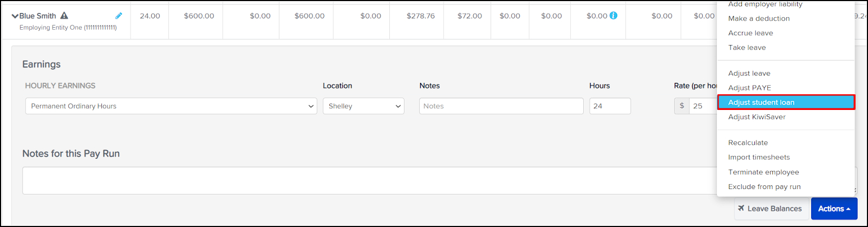Viewport: 868px width, 227px height.
Task: Click the pencil edit icon beside Blue Smith
Action: [119, 16]
